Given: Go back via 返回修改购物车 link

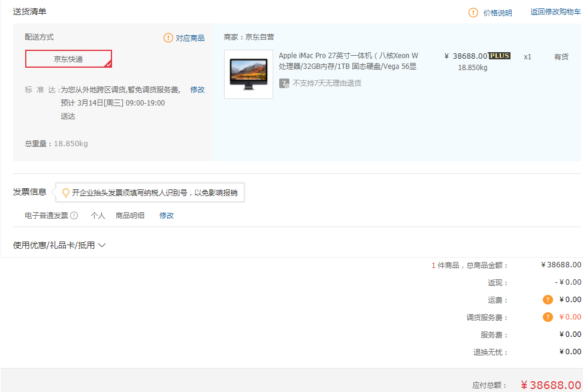Looking at the screenshot, I should tap(555, 12).
